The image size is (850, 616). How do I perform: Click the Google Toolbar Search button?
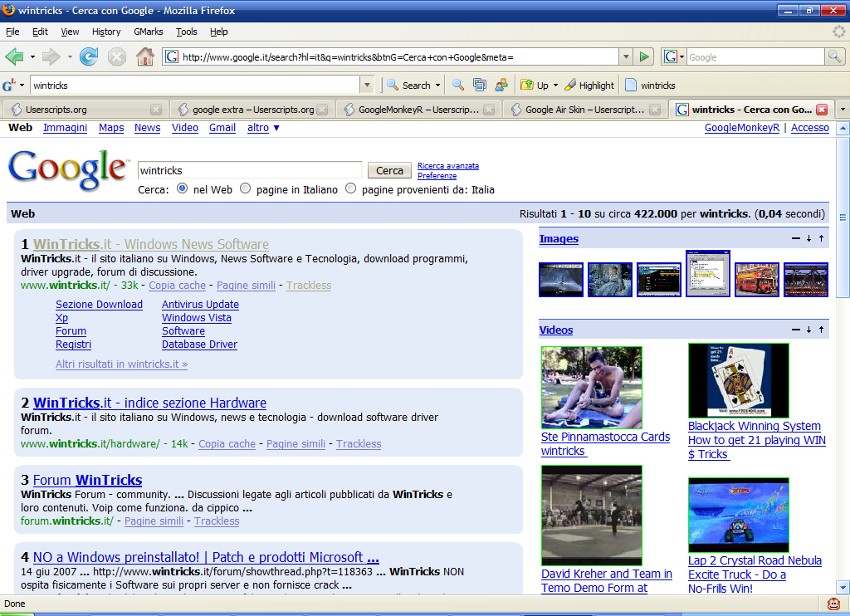pyautogui.click(x=409, y=86)
